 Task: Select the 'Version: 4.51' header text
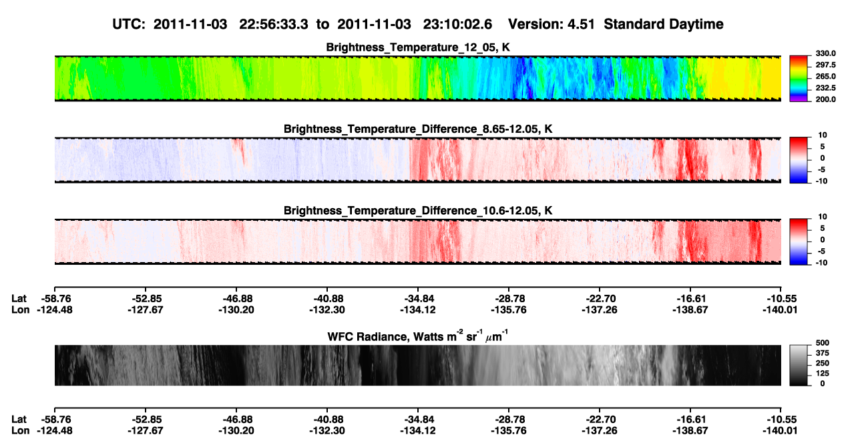point(552,25)
